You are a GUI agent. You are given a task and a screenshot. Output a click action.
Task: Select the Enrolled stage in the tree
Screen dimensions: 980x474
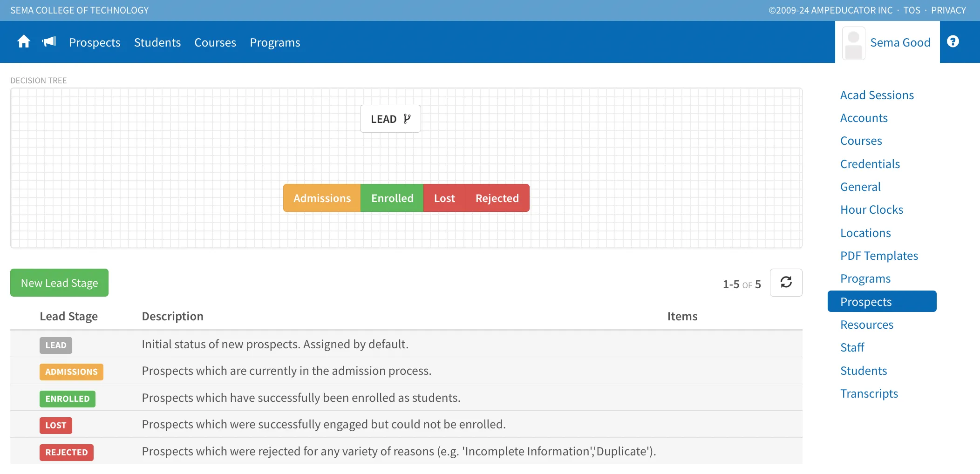(392, 198)
